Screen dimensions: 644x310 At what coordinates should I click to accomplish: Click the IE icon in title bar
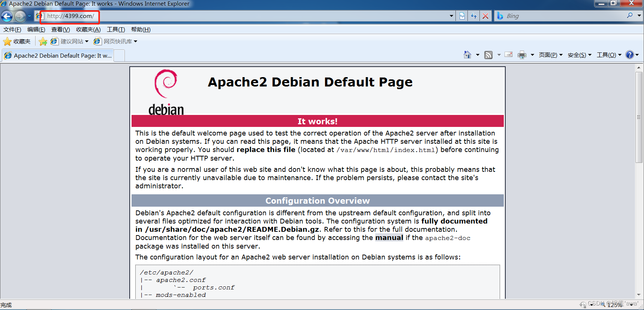(x=4, y=4)
